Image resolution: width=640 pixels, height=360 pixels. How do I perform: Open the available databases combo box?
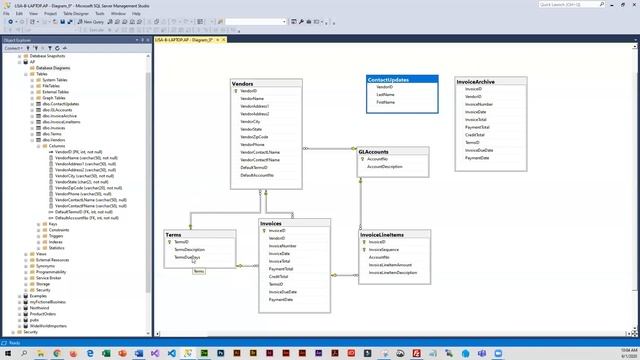[256, 22]
